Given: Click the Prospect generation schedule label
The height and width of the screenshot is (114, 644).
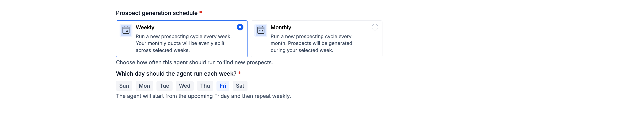Looking at the screenshot, I should [157, 13].
